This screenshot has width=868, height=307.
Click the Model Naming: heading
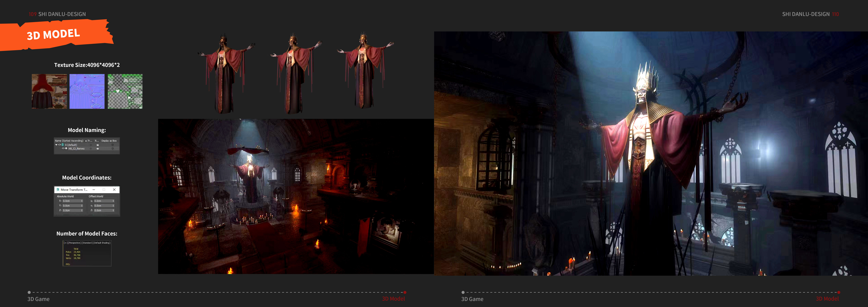87,130
